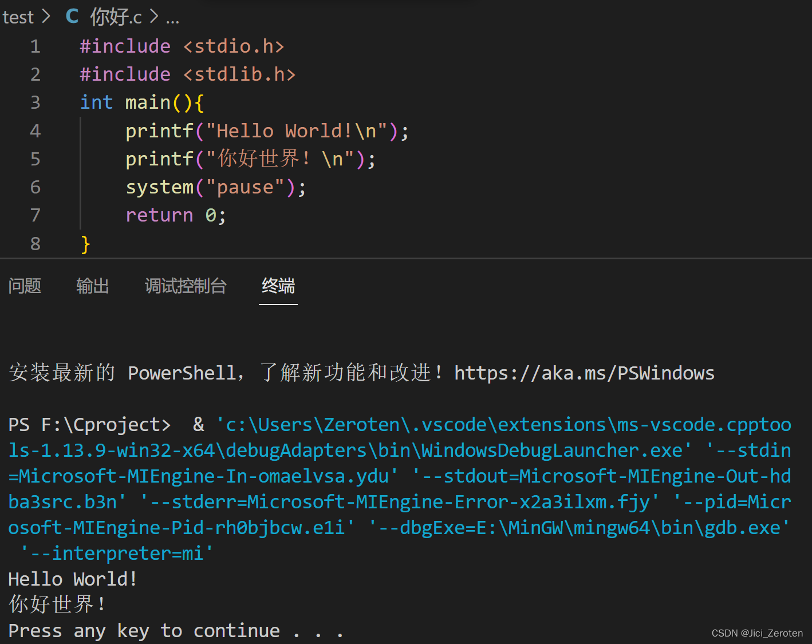Select the word pause inside system call

click(x=245, y=187)
